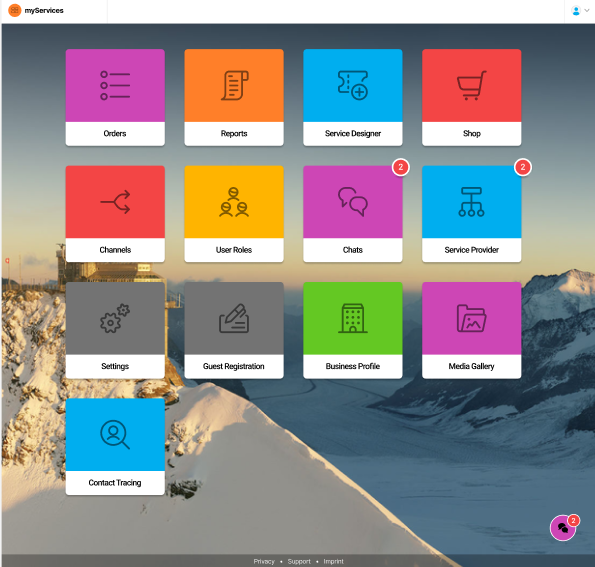Click the Orders tile label

coord(115,134)
